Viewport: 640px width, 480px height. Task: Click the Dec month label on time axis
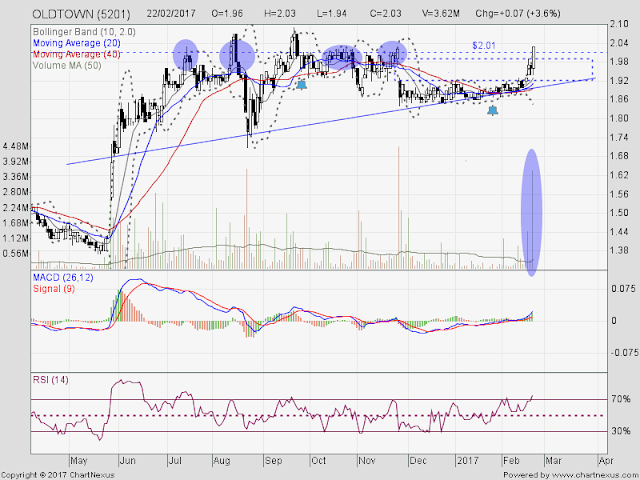pyautogui.click(x=418, y=461)
